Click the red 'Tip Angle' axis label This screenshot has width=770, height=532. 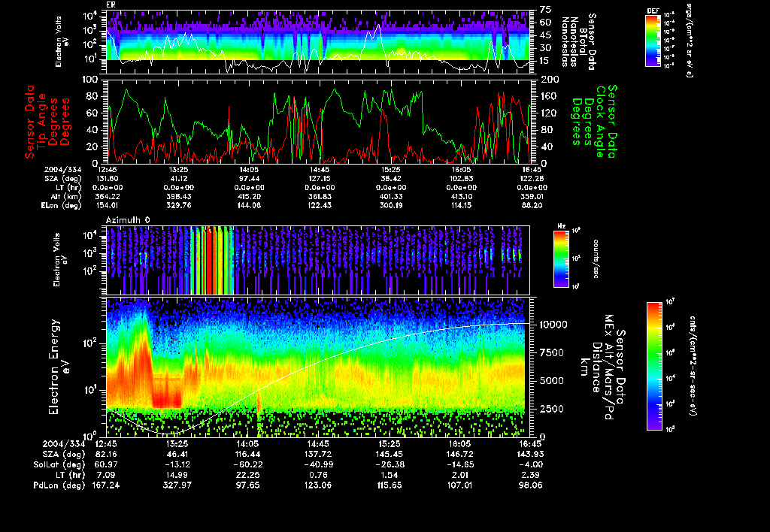click(x=42, y=122)
